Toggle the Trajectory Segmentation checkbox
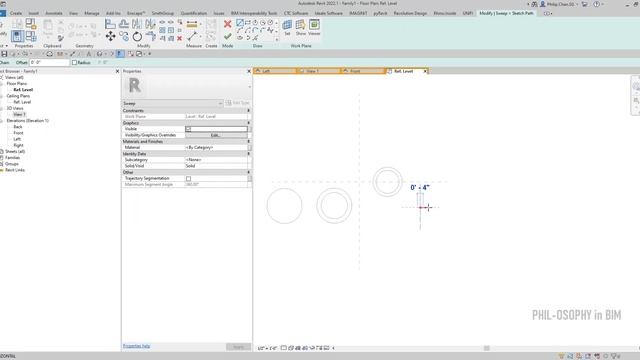This screenshot has width=640, height=360. tap(188, 178)
